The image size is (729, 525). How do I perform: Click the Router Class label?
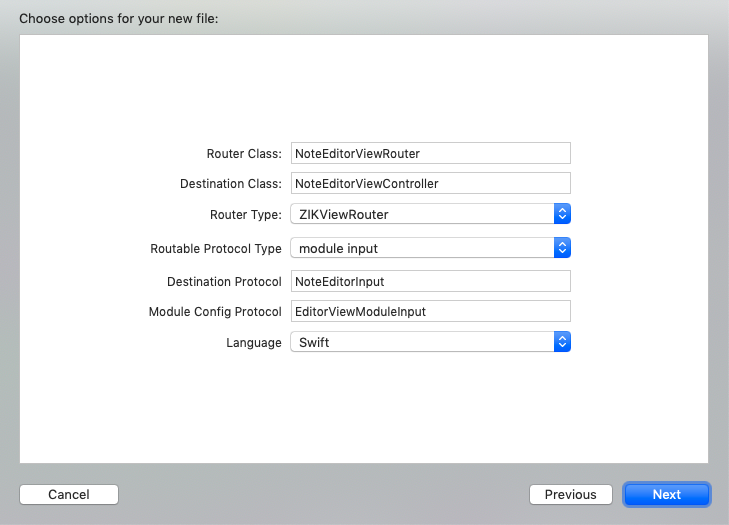244,154
